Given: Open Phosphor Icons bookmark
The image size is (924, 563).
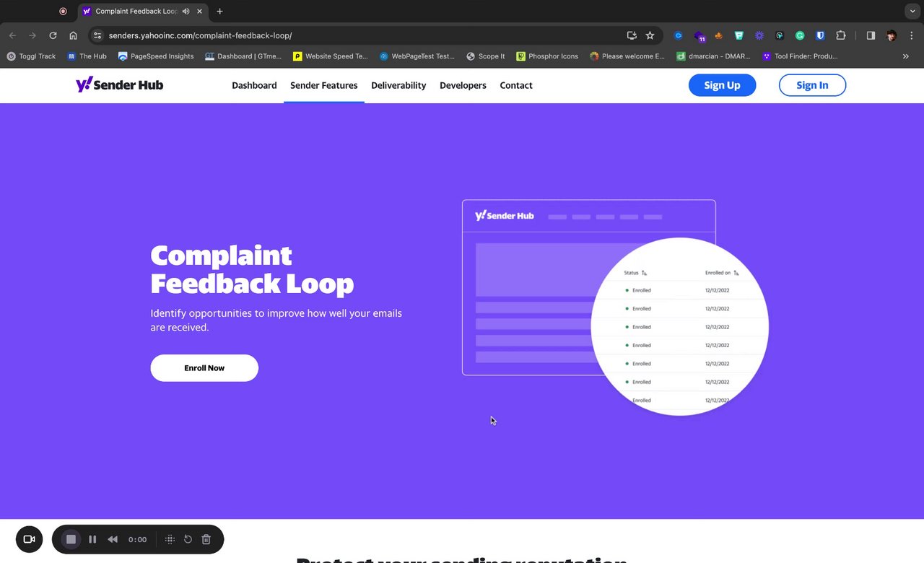Looking at the screenshot, I should pos(547,56).
